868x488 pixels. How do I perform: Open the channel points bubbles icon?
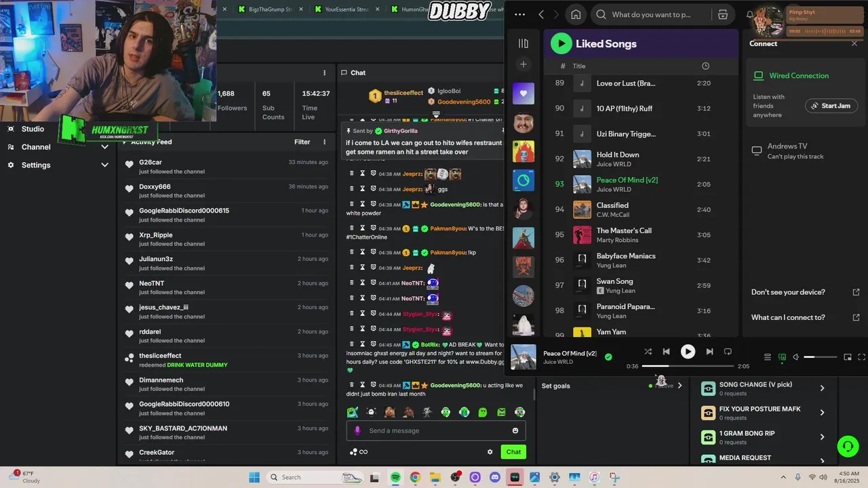(x=353, y=452)
